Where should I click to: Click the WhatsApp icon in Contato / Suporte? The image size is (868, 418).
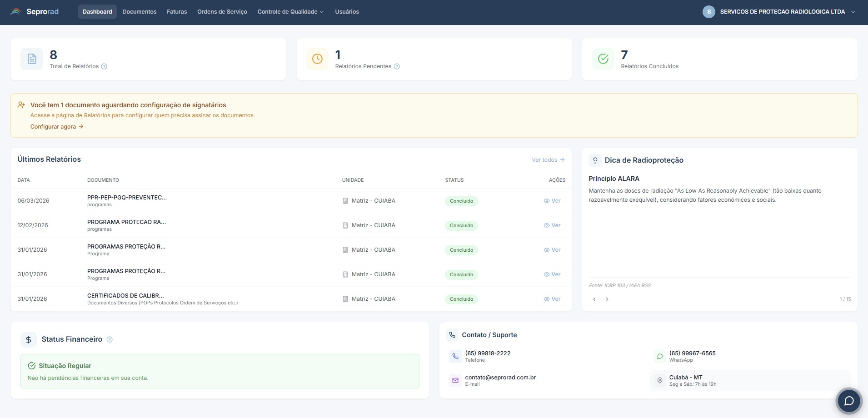pos(659,356)
